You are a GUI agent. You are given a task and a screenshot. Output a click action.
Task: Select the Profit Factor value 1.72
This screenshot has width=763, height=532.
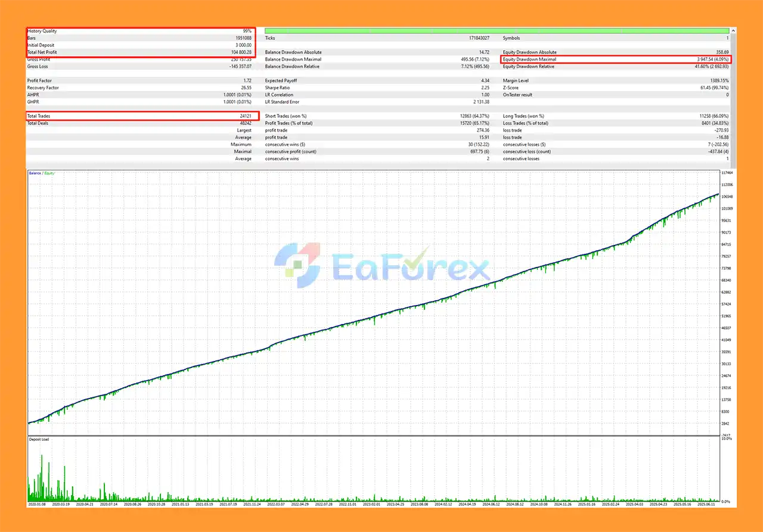coord(247,80)
